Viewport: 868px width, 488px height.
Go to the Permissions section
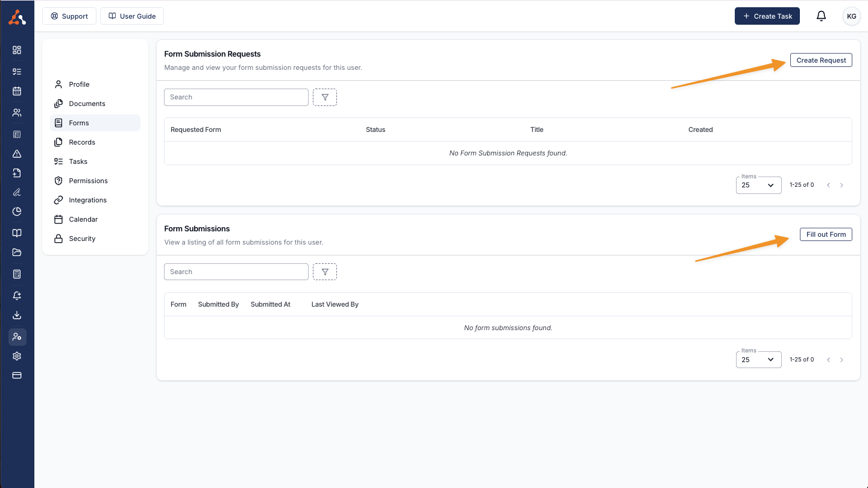(x=88, y=181)
